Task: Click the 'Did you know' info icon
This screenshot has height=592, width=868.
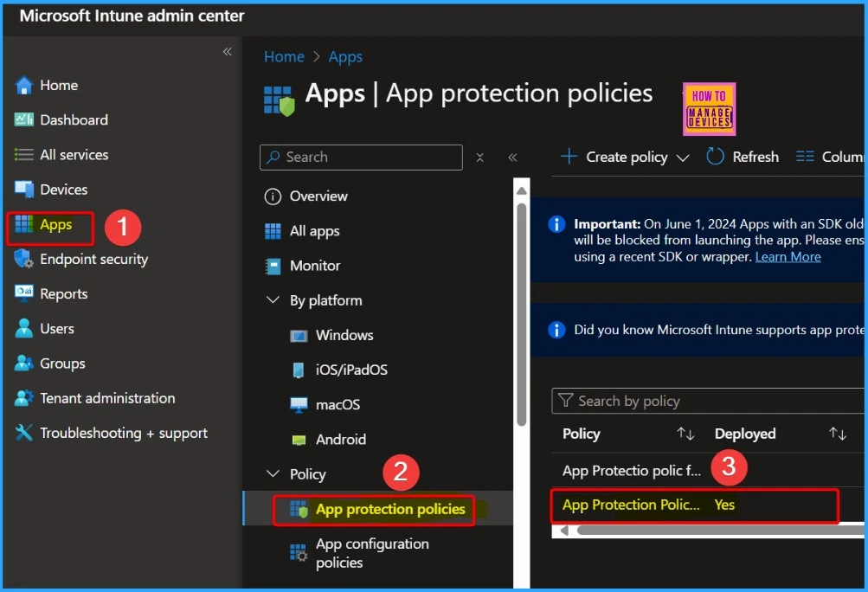Action: click(x=556, y=330)
